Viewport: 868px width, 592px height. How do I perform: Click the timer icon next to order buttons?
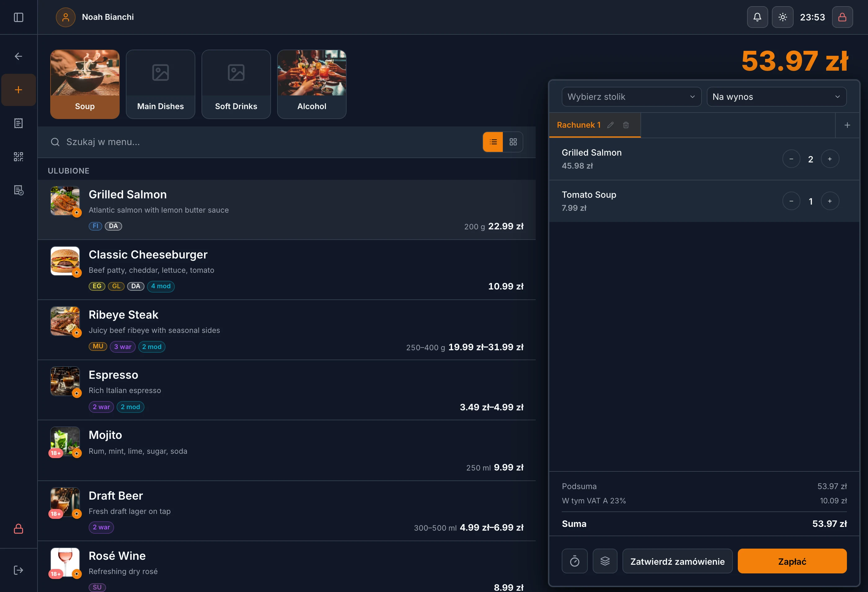point(574,561)
